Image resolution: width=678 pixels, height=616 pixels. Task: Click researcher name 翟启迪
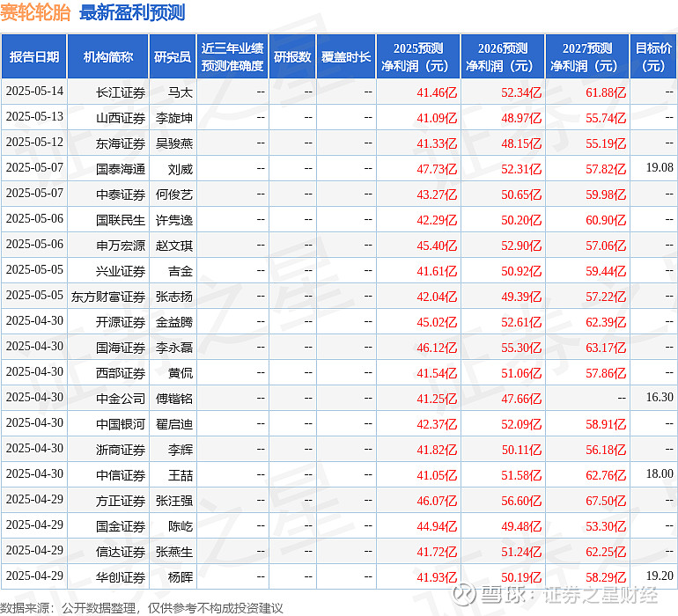click(x=174, y=424)
